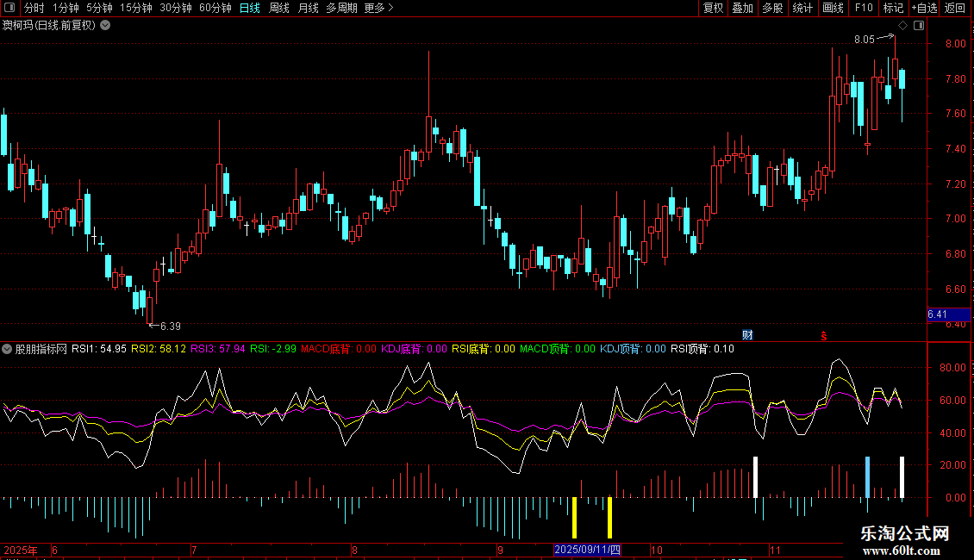
Task: Select the 5分钟 period
Action: (x=99, y=8)
